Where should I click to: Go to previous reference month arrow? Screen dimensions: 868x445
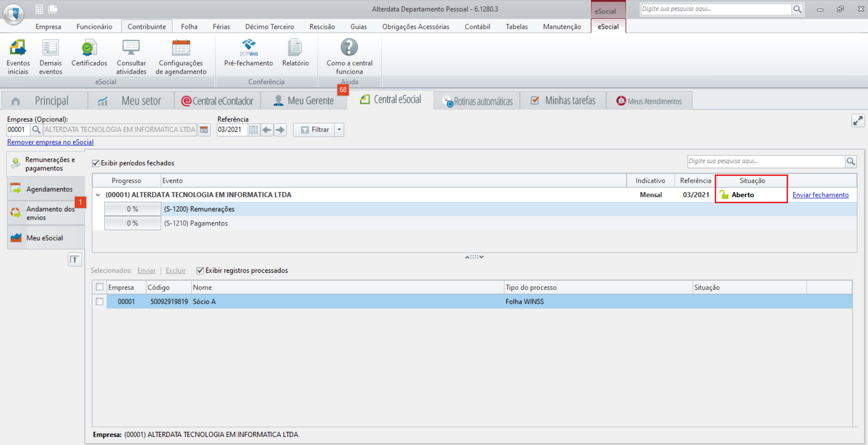click(267, 130)
